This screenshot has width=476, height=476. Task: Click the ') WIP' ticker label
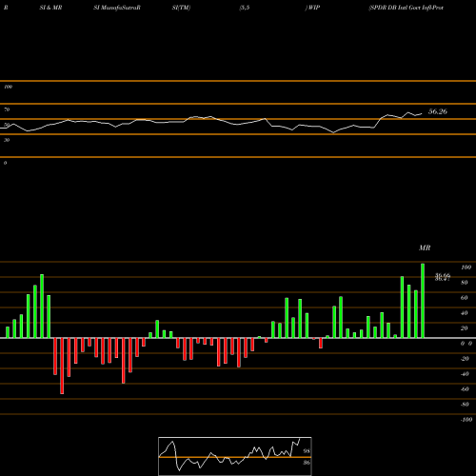pyautogui.click(x=312, y=8)
